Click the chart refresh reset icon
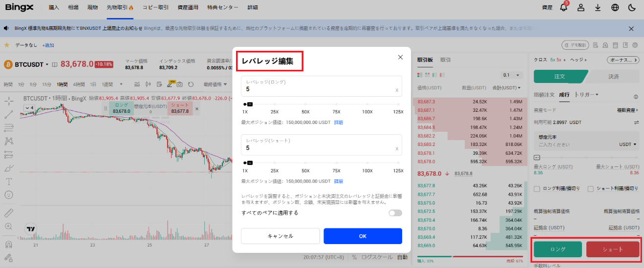 [191, 84]
